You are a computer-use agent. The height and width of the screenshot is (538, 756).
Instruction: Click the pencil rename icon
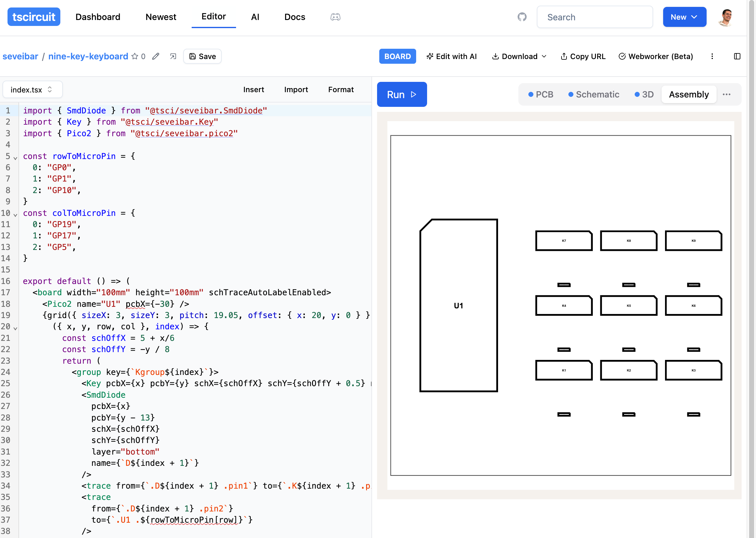pyautogui.click(x=155, y=56)
